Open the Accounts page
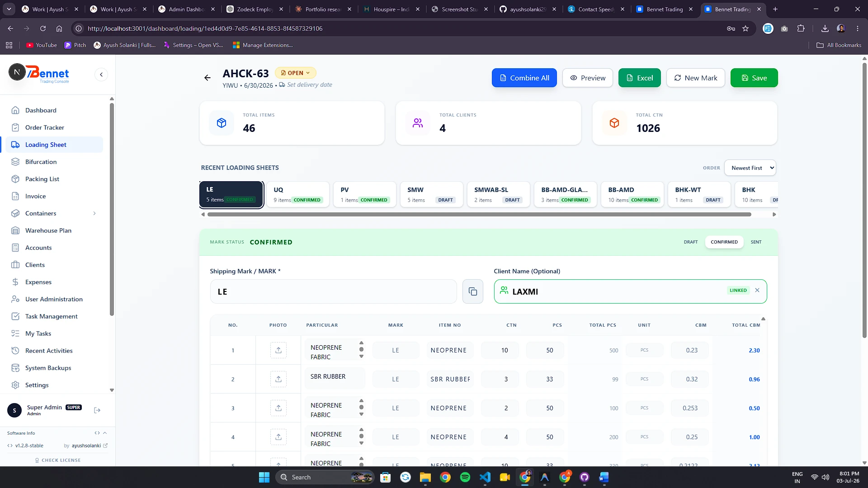 click(54, 248)
